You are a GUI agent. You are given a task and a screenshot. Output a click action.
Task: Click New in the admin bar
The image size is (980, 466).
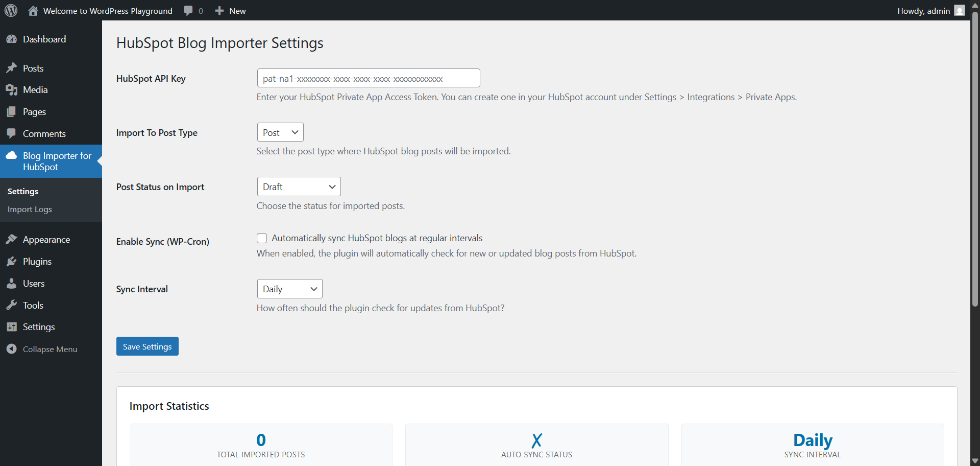click(231, 11)
